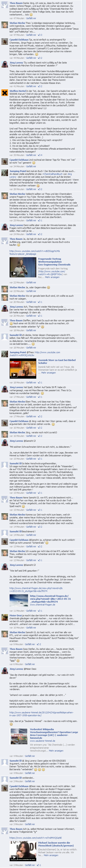Expand Mehr anzeigen under Fragerunde Vortrag preview
Image resolution: width=86 pixels, height=868 pixels.
click(52, 277)
